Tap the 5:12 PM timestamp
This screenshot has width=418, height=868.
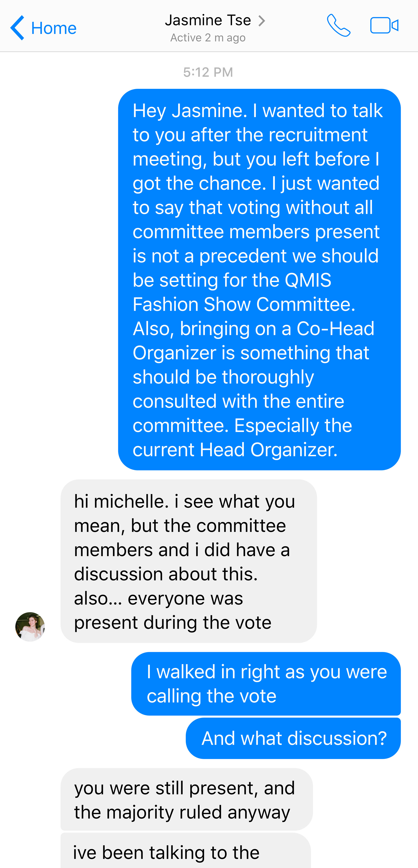pos(208,72)
